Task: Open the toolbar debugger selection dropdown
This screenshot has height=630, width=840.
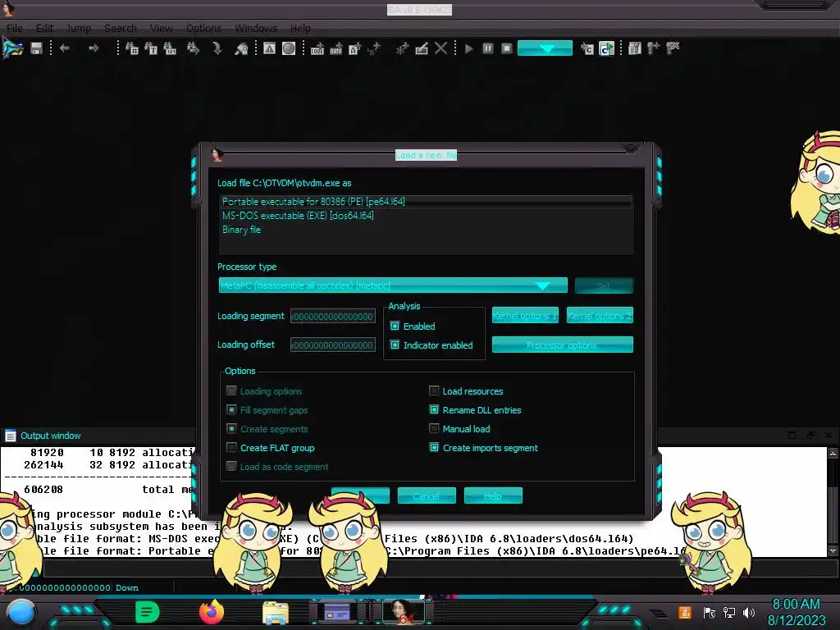Action: click(545, 48)
